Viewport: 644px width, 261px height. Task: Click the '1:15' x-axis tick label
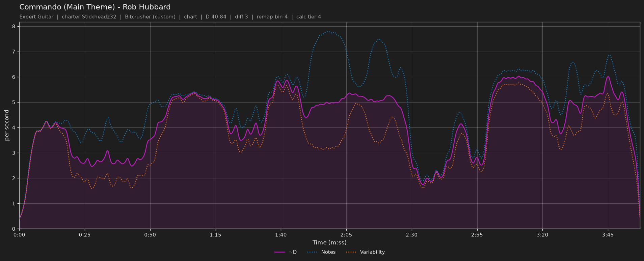pos(215,235)
